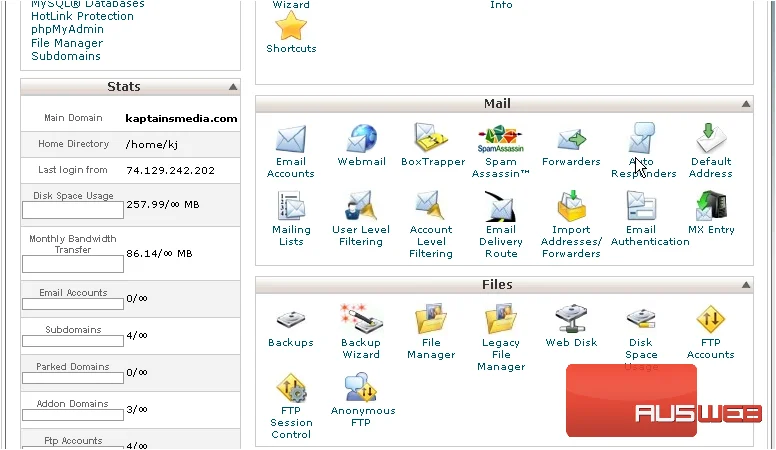Click the Addon Domains usage bar
The image size is (776, 450).
(x=73, y=415)
